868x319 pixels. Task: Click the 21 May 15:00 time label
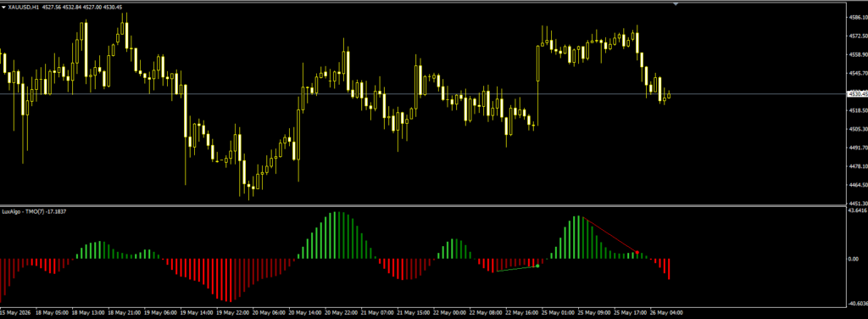click(x=413, y=312)
